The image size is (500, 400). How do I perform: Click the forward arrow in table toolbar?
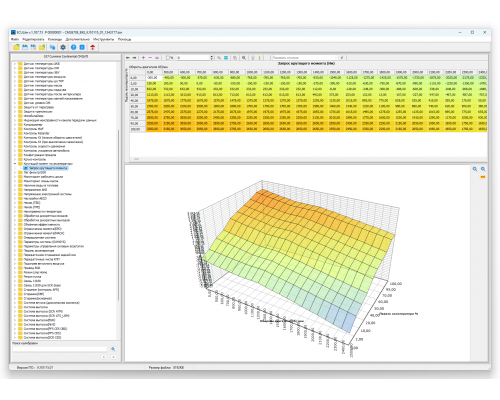click(x=134, y=58)
